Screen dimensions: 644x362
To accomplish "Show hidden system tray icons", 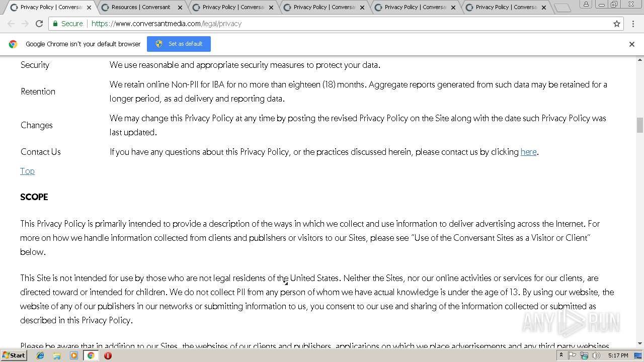I will tap(561, 355).
